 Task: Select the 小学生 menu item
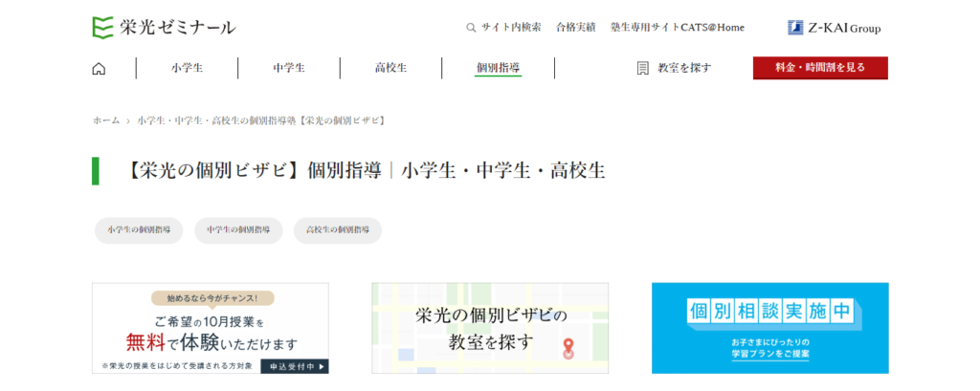pyautogui.click(x=187, y=68)
